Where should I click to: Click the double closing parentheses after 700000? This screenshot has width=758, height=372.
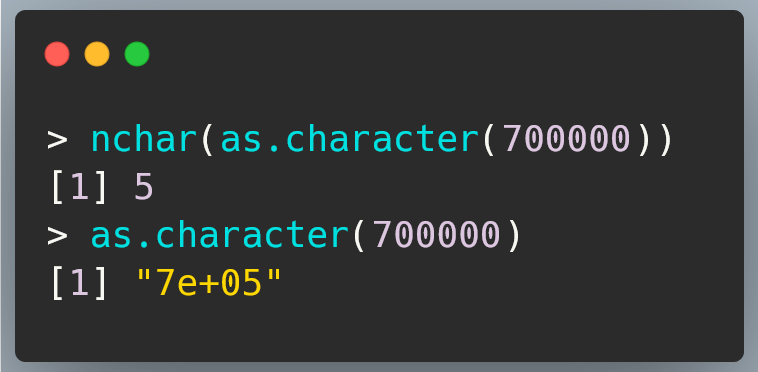pyautogui.click(x=655, y=140)
